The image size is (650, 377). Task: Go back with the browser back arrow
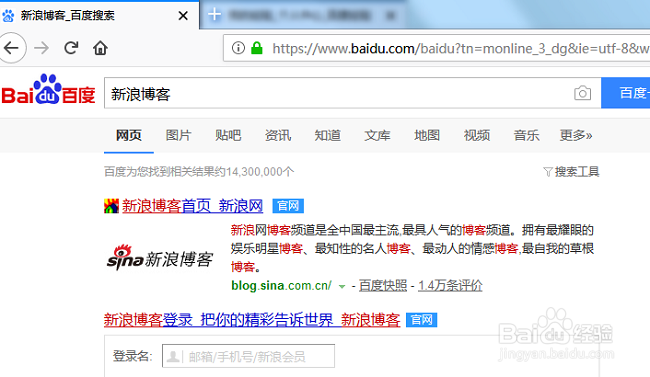pos(11,48)
